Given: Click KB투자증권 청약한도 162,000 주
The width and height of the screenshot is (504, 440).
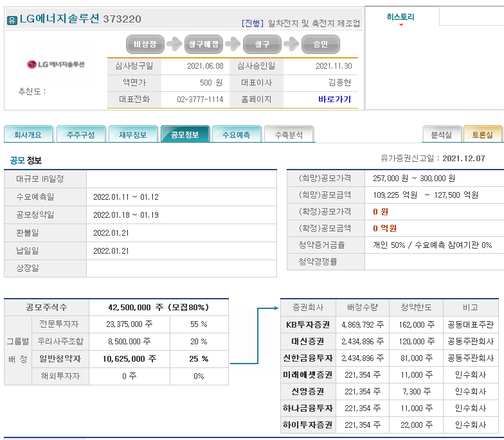Looking at the screenshot, I should click(417, 325).
